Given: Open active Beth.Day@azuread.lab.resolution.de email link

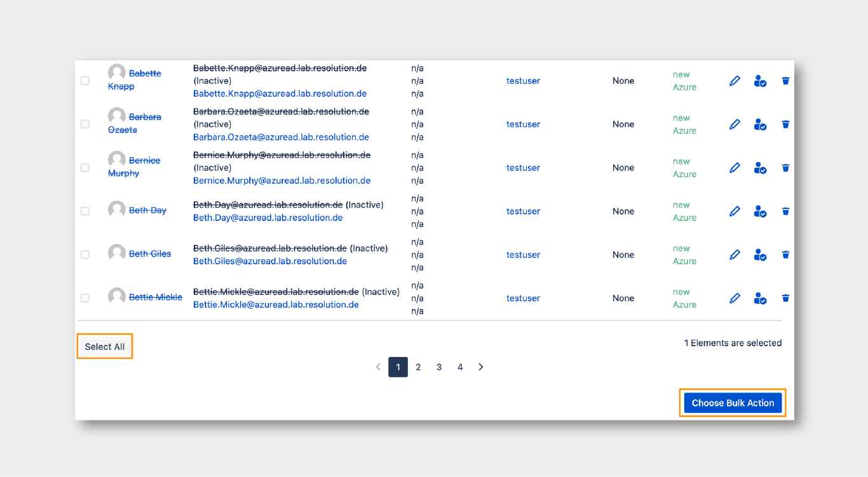Looking at the screenshot, I should [268, 217].
